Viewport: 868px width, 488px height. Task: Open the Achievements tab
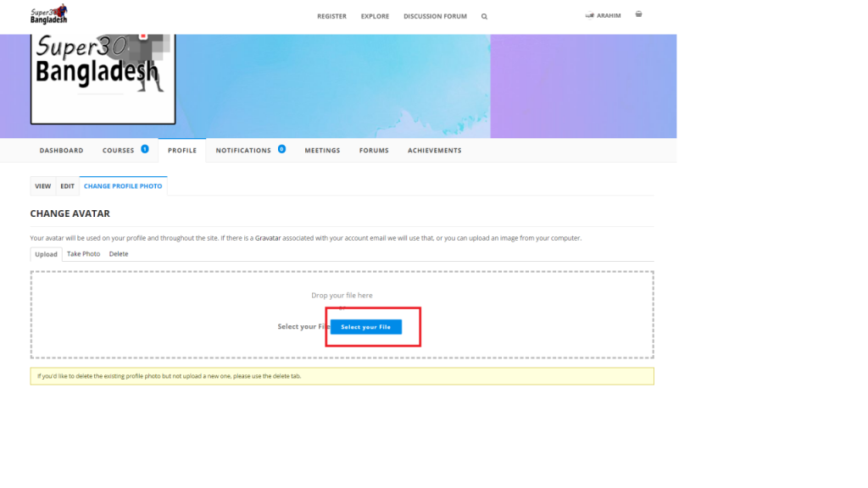pyautogui.click(x=435, y=151)
